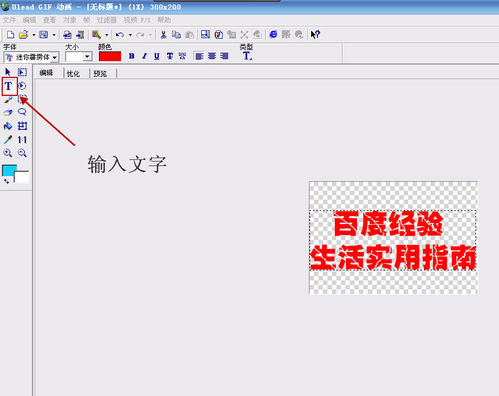Click the Add image icon

click(x=67, y=34)
